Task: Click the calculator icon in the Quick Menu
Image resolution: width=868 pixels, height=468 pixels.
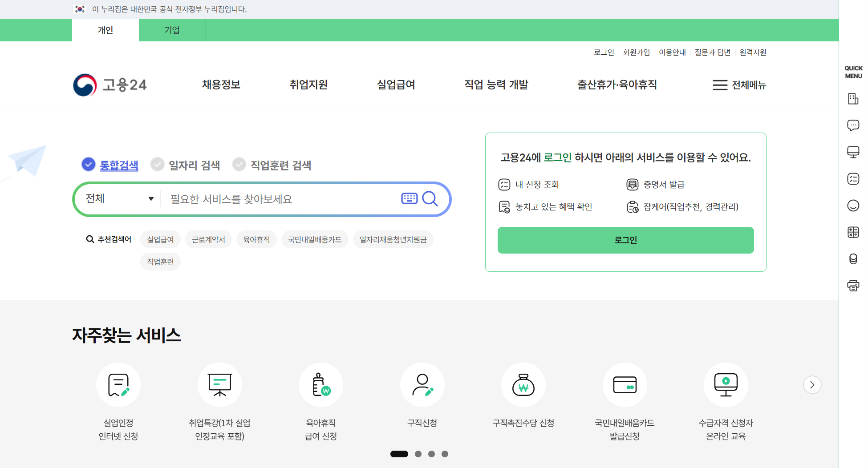Action: [853, 232]
